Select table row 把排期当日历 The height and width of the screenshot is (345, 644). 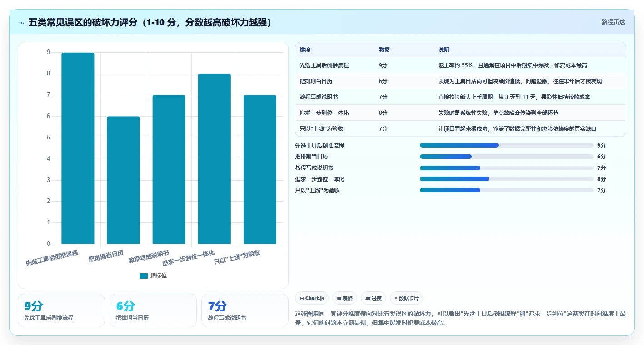click(460, 81)
